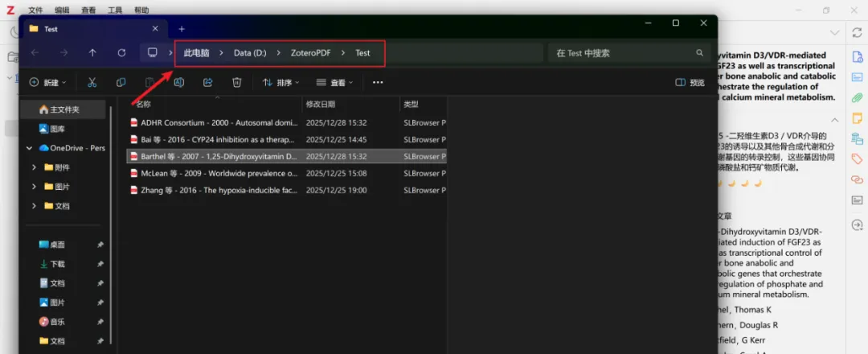Screen dimensions: 868x354
Task: Open the Related items icon in Zotero side rail
Action: [x=857, y=179]
